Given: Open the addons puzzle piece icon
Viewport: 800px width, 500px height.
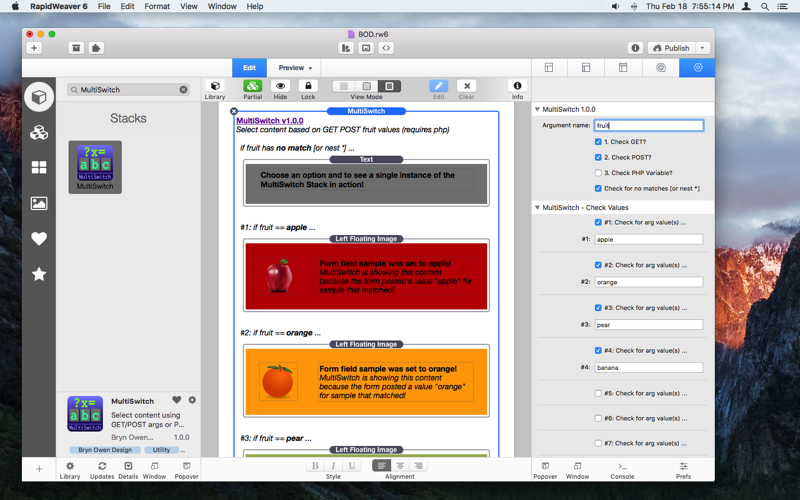Looking at the screenshot, I should tap(96, 48).
